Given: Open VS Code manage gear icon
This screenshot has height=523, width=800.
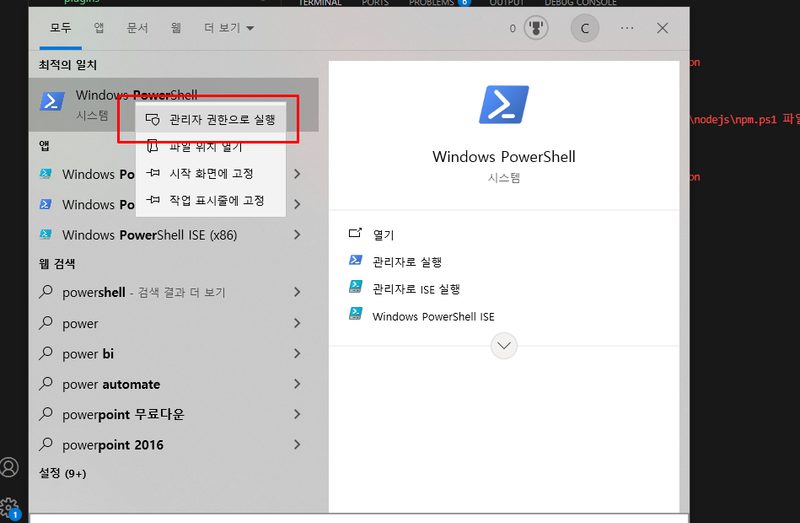Looking at the screenshot, I should pyautogui.click(x=9, y=508).
